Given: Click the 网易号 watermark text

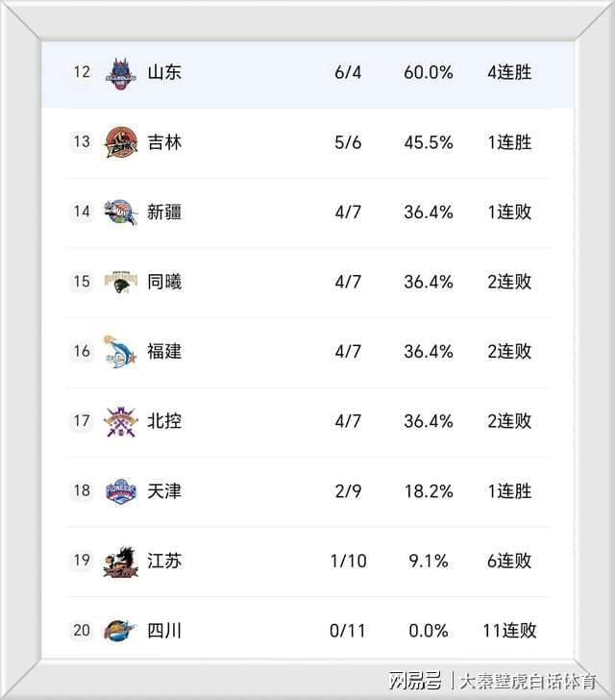Looking at the screenshot, I should (x=415, y=681).
